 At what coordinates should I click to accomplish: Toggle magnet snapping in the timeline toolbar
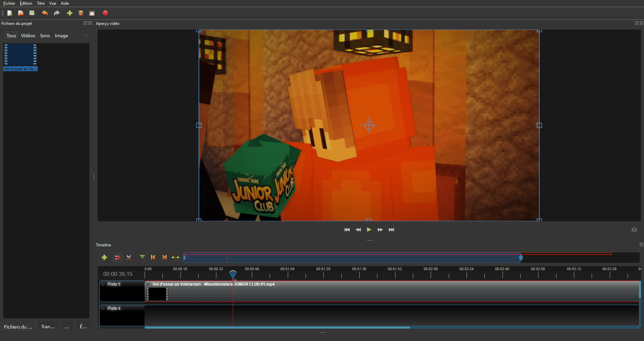click(x=118, y=257)
